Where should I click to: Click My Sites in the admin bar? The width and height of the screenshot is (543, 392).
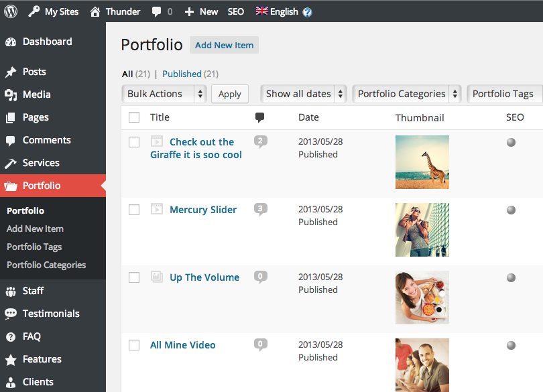point(54,11)
